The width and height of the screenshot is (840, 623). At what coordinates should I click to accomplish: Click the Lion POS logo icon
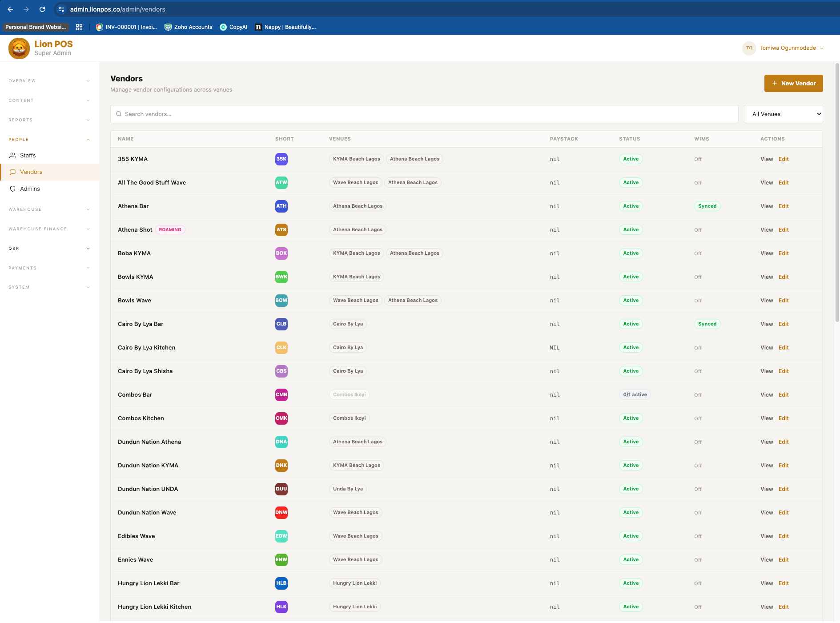(x=19, y=48)
